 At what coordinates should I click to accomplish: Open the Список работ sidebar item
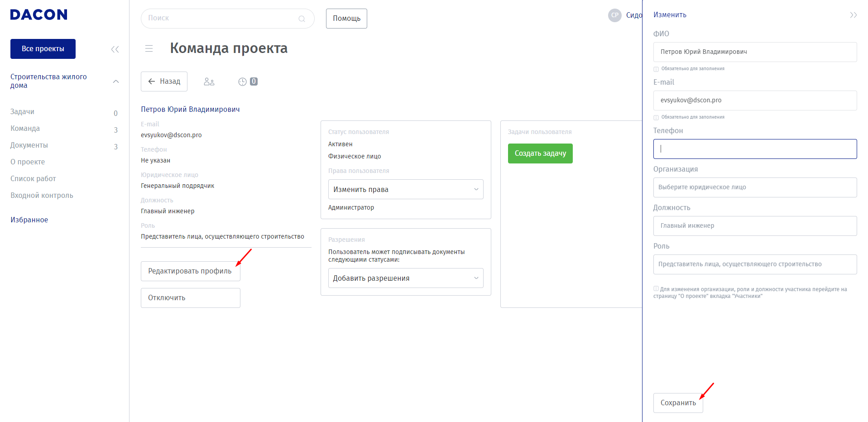[33, 179]
